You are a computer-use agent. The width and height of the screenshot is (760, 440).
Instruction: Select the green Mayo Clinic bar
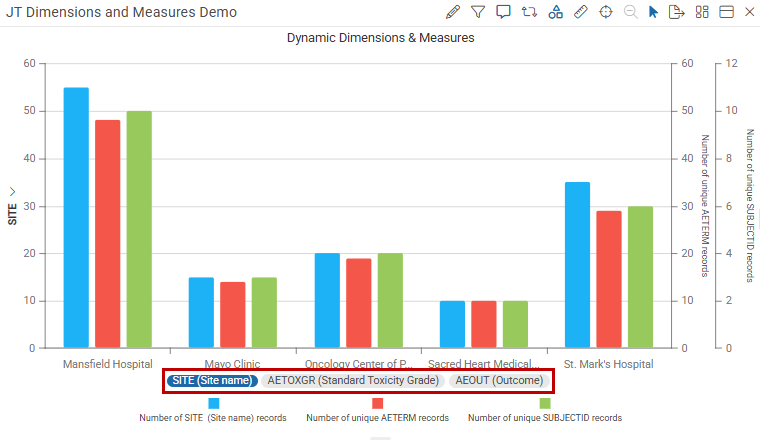(x=264, y=313)
